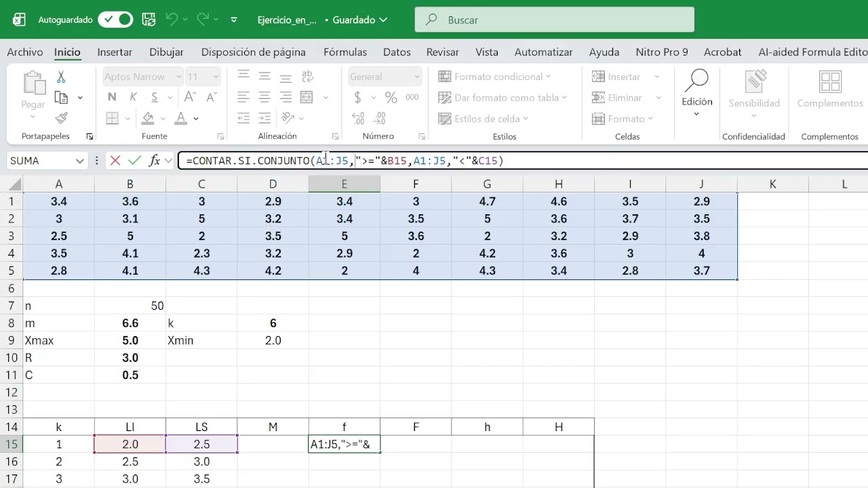
Task: Click the Insert Function fx icon
Action: pos(155,161)
